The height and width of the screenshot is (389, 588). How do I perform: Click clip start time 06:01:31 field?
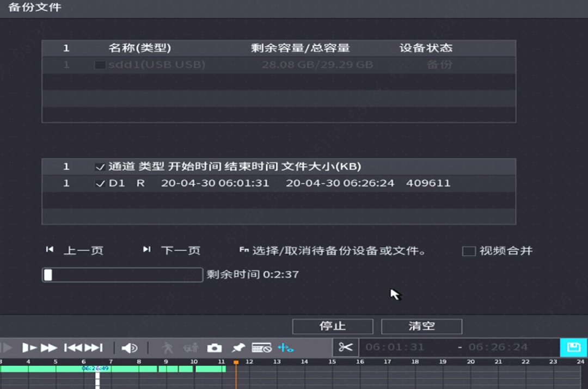(x=395, y=347)
